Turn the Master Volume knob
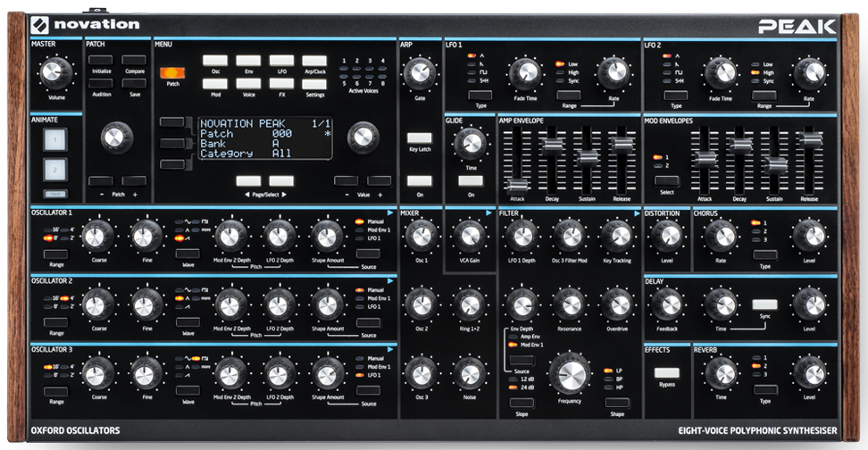This screenshot has width=868, height=450. coord(56,73)
